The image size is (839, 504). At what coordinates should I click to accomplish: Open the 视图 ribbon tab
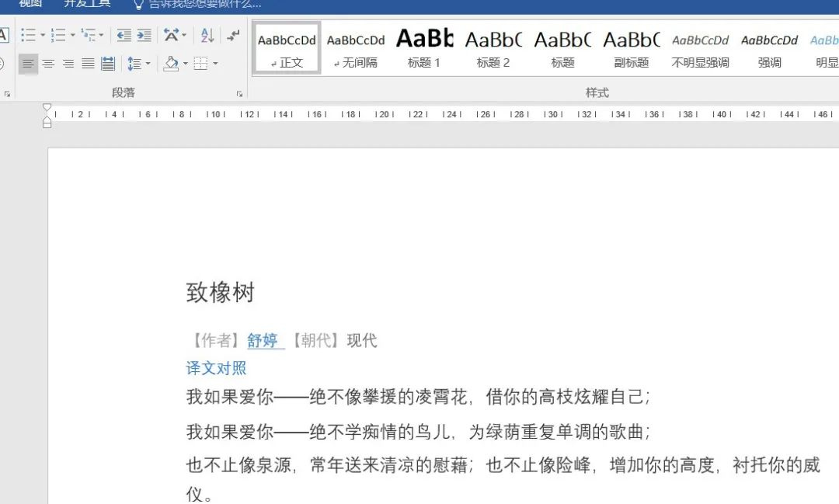click(x=30, y=4)
